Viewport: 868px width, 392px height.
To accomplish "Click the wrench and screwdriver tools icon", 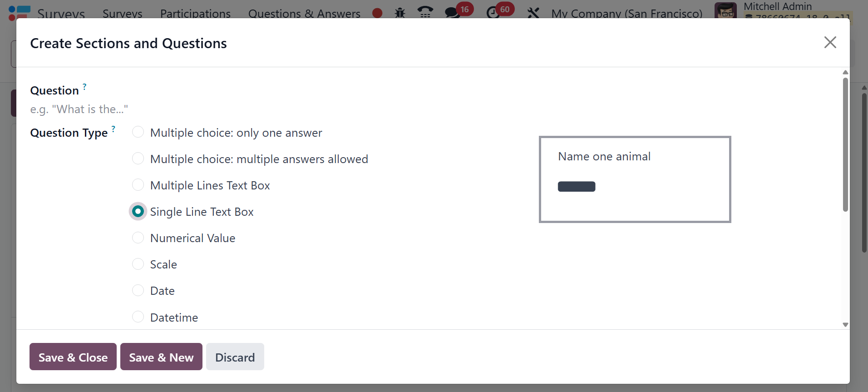I will click(x=533, y=13).
